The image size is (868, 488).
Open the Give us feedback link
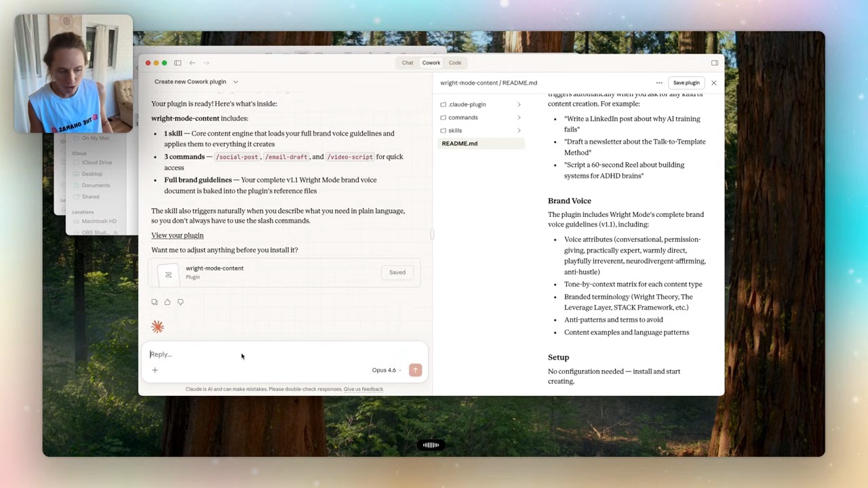point(363,389)
